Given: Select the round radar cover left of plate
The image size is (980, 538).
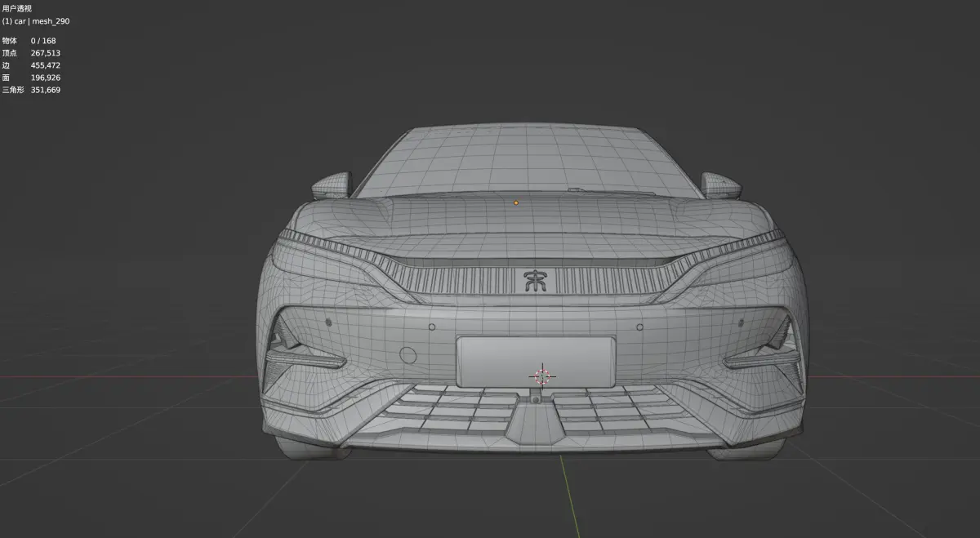Looking at the screenshot, I should click(x=408, y=355).
